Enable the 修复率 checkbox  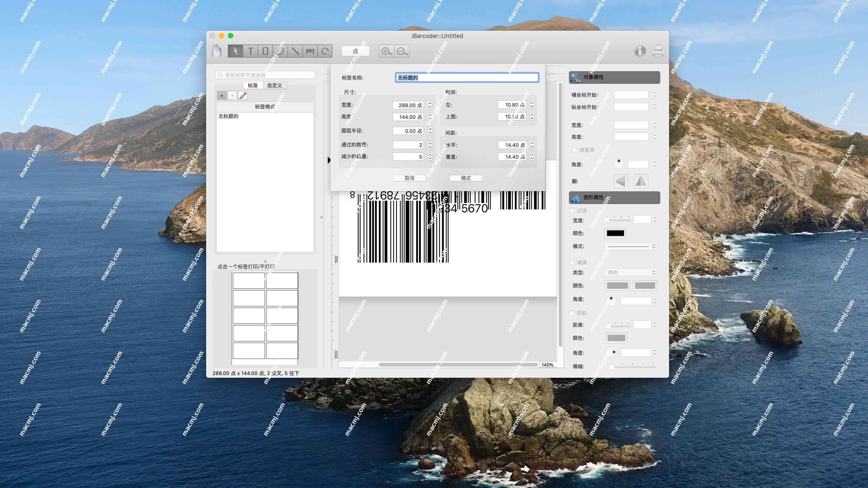pyautogui.click(x=575, y=150)
